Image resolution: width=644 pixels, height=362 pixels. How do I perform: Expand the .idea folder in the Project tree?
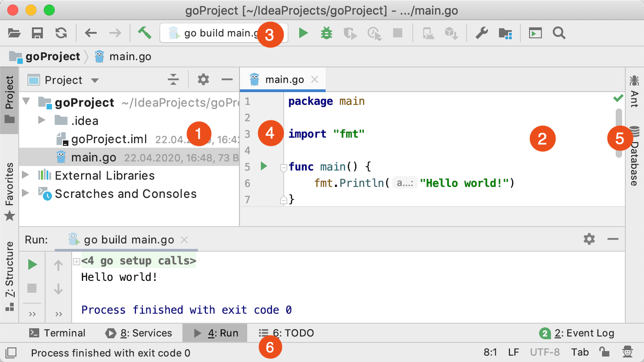click(x=42, y=120)
